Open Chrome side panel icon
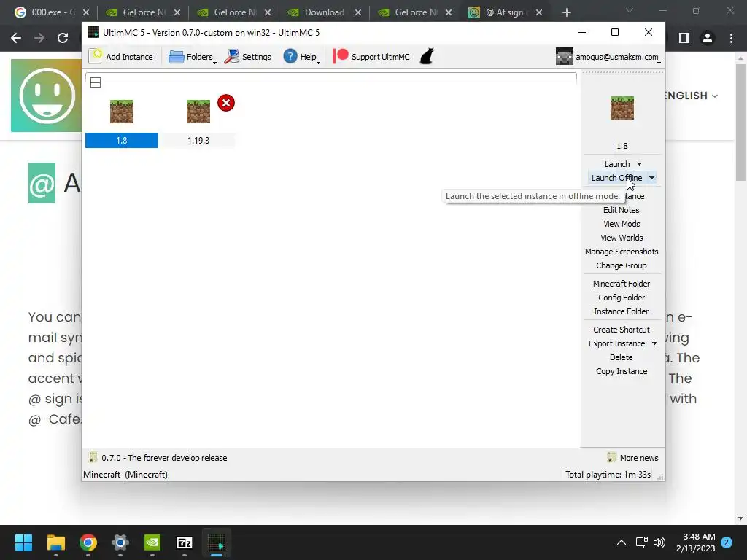The width and height of the screenshot is (747, 560). (x=684, y=38)
